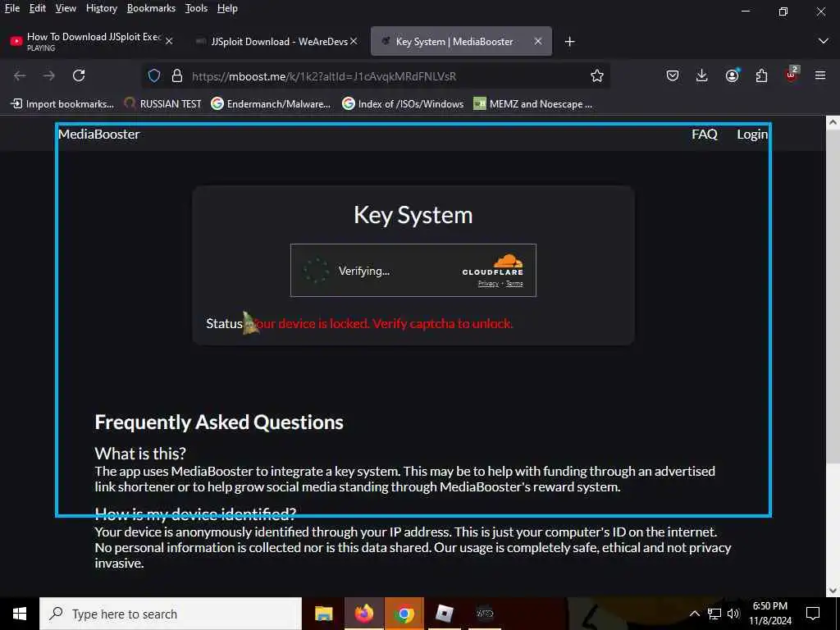This screenshot has height=630, width=840.
Task: Show hidden system tray icons
Action: click(x=694, y=614)
